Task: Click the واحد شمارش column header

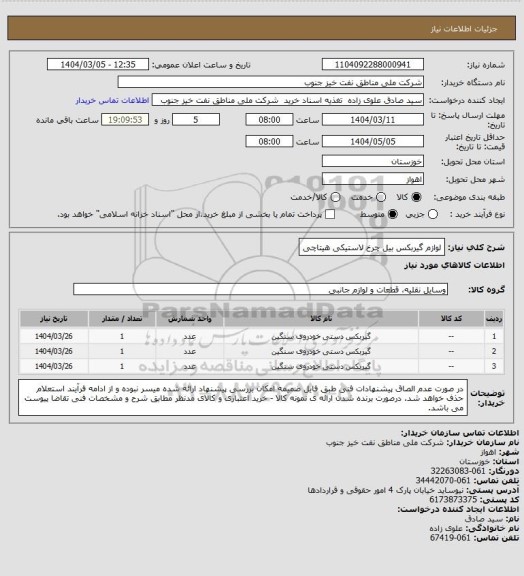Action: pos(190,318)
